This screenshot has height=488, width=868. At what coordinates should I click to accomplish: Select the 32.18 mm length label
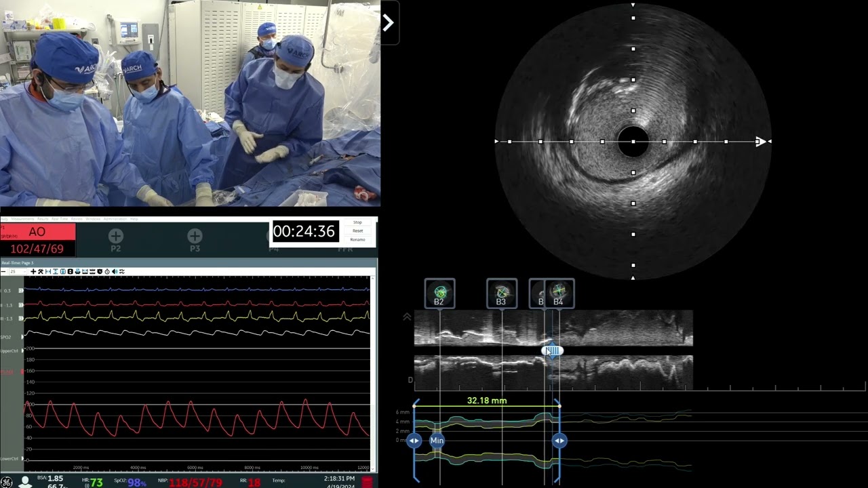(487, 401)
